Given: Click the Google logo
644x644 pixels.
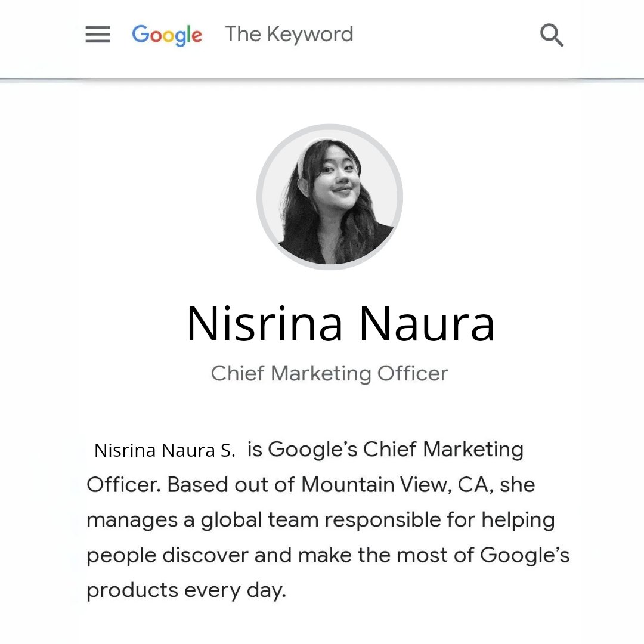Looking at the screenshot, I should [x=167, y=35].
